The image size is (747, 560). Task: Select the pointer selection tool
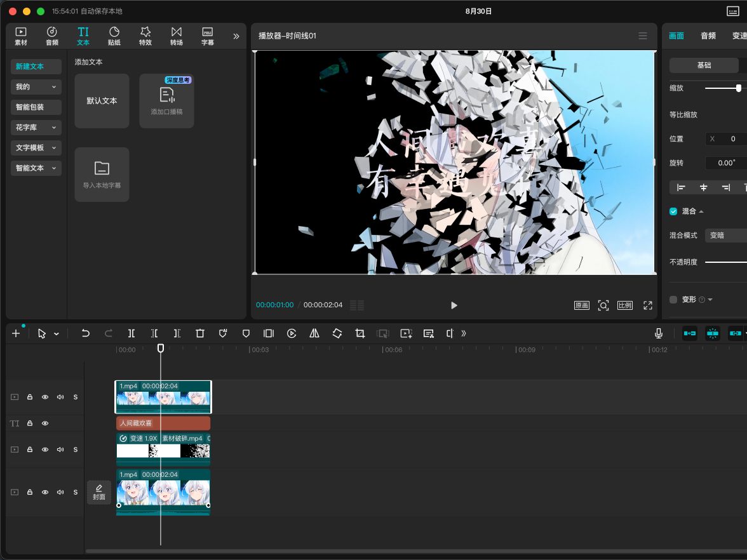point(42,333)
